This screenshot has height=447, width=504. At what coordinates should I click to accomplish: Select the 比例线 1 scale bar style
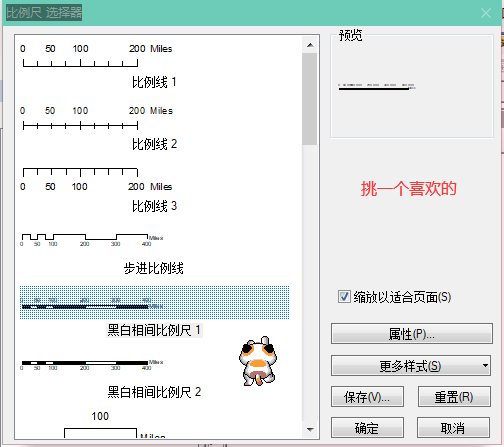click(96, 56)
